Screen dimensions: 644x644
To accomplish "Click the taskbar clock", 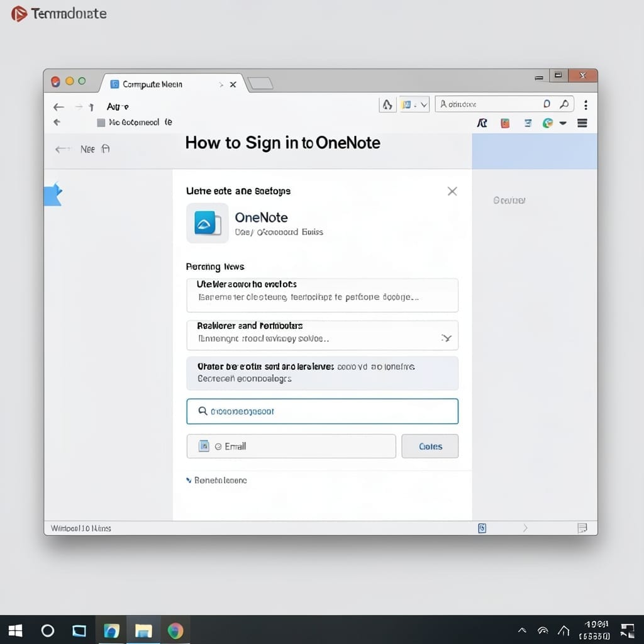I will [x=595, y=630].
